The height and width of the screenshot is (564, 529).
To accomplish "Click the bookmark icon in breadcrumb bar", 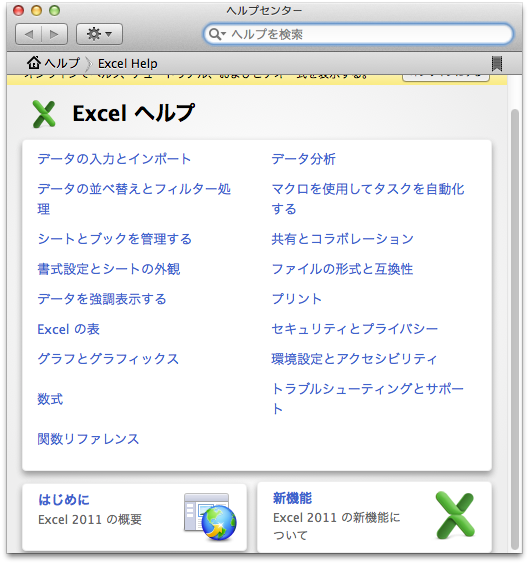I will click(497, 64).
